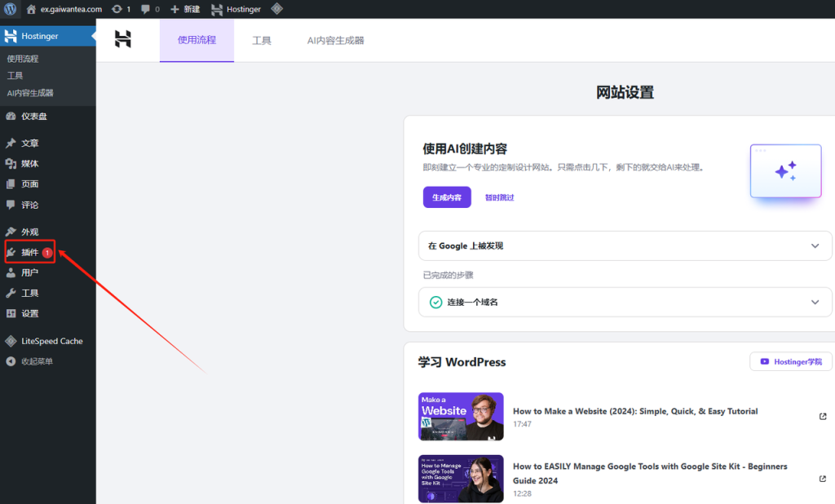The height and width of the screenshot is (504, 835).
Task: Play the Make a Website tutorial thumbnail
Action: click(x=460, y=416)
